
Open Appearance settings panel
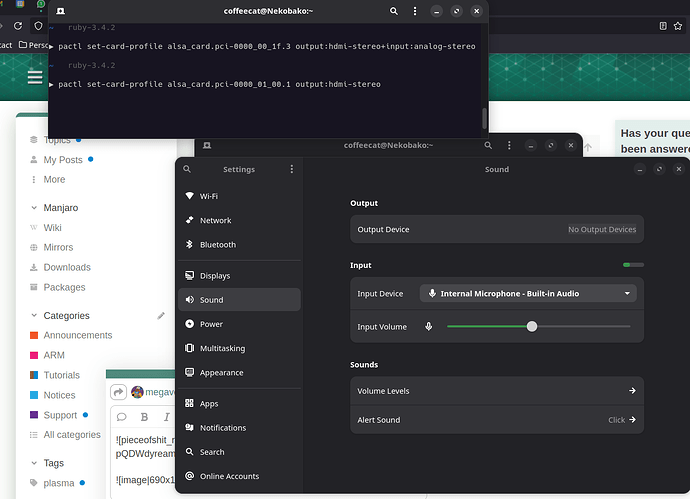pos(239,372)
